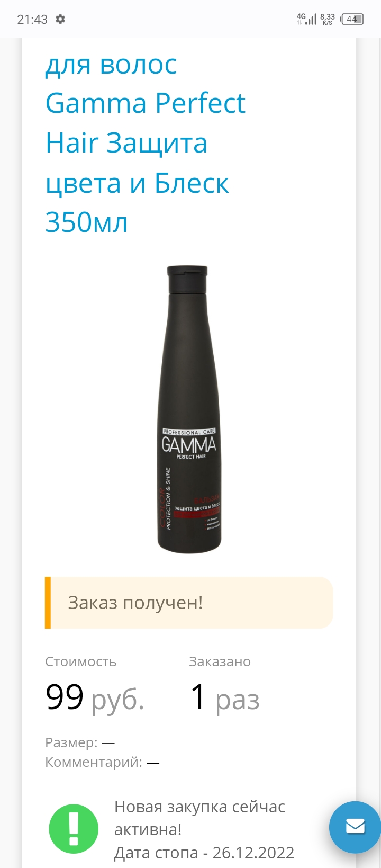This screenshot has width=381, height=868.
Task: Click 'Дата стопа - 26.12.2022' text
Action: (x=204, y=853)
